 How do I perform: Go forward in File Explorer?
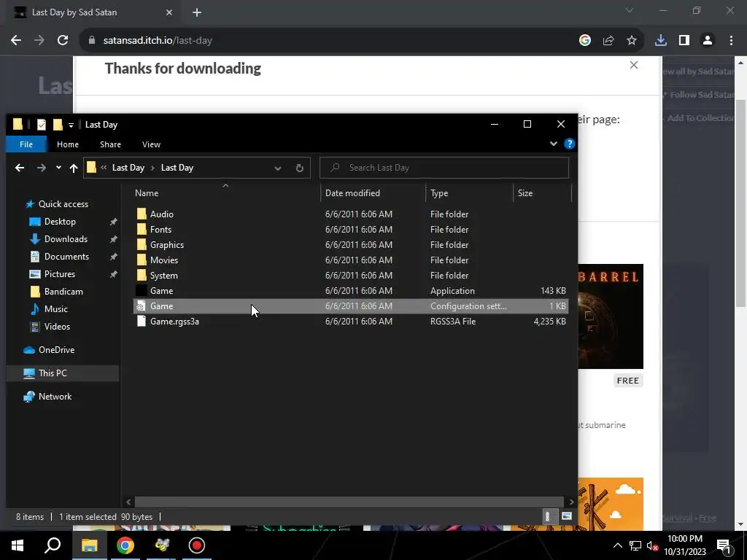pos(42,168)
